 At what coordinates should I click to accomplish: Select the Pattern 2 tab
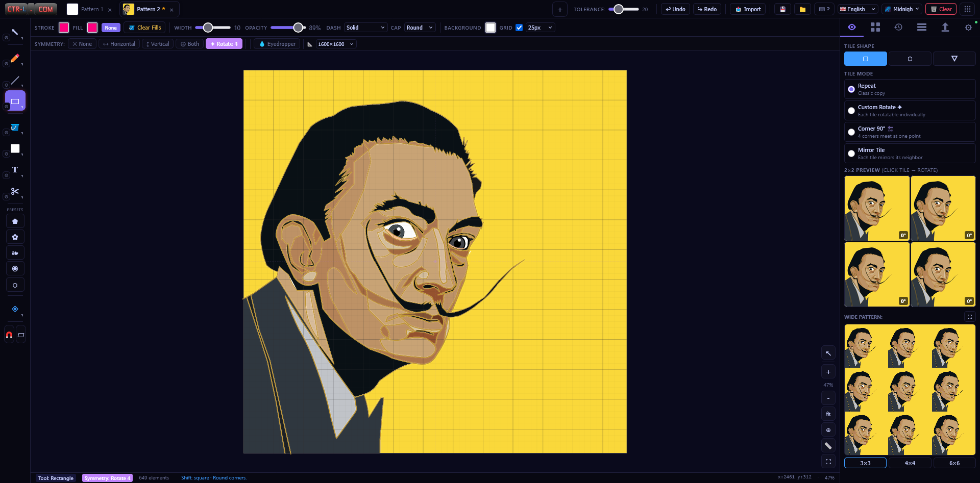149,9
